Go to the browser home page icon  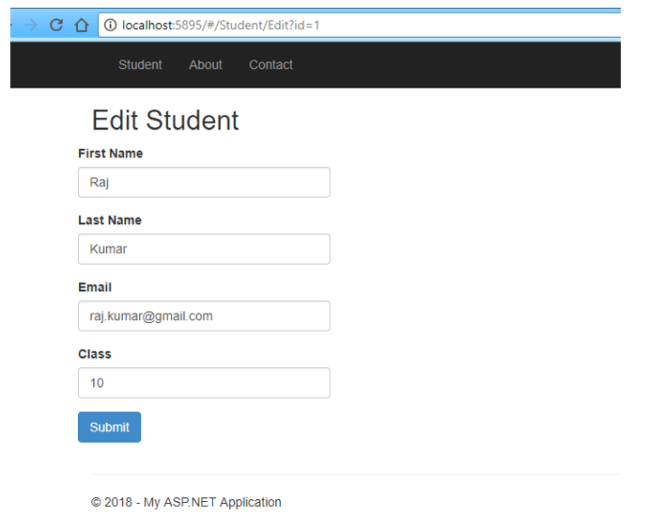click(x=81, y=25)
